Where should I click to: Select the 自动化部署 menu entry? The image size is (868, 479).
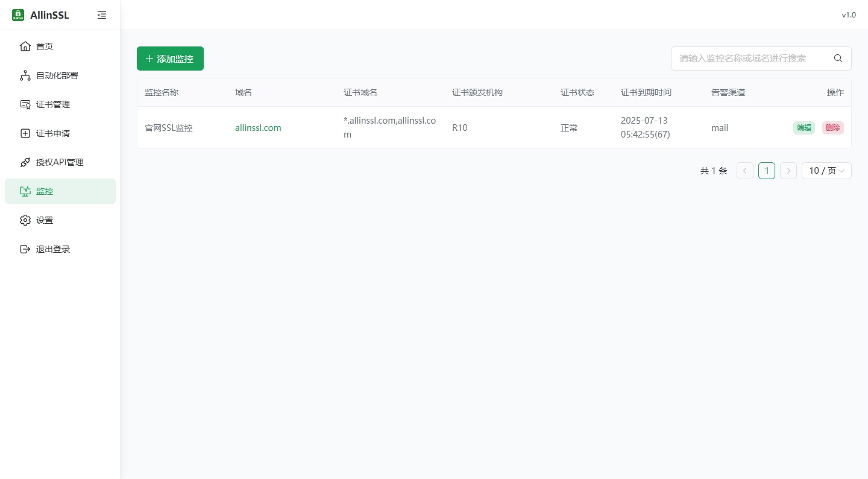click(x=57, y=75)
